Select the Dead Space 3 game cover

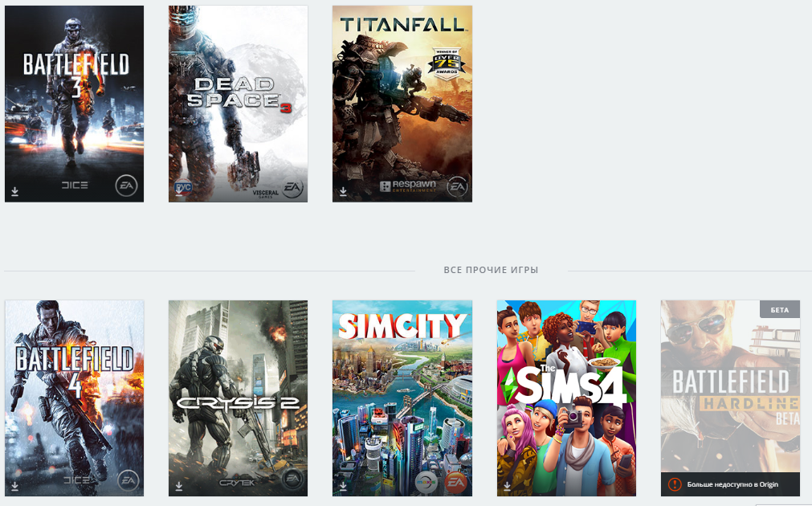click(238, 104)
